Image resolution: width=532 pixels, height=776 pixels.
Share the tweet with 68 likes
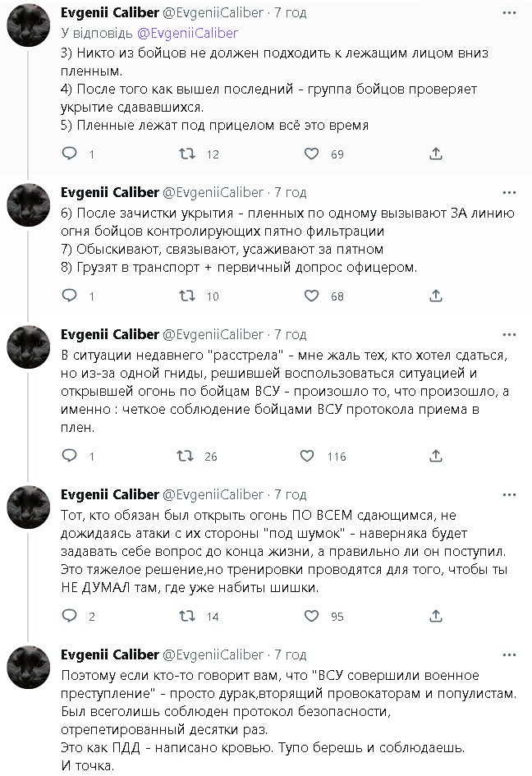436,296
